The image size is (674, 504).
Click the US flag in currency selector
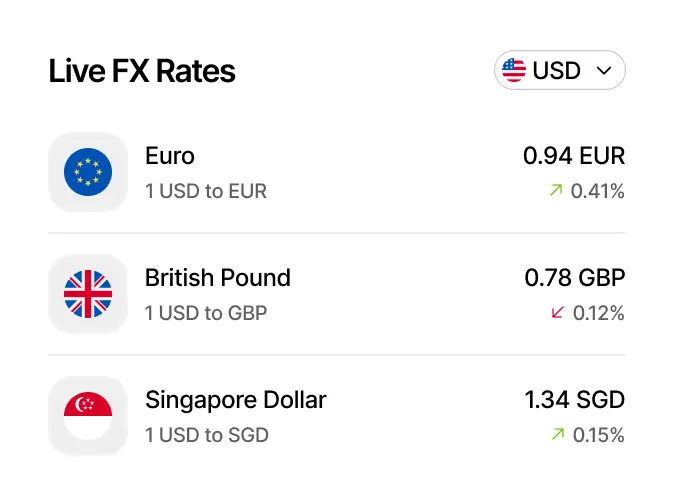(x=514, y=71)
